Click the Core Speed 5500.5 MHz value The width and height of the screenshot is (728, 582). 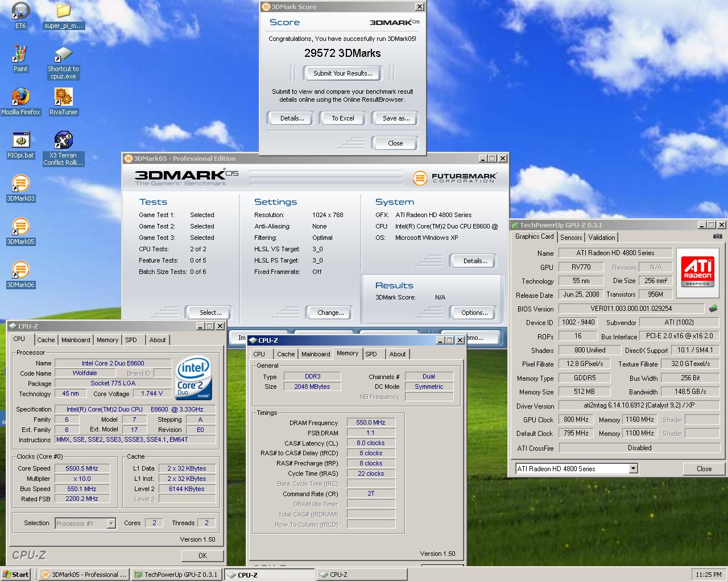coord(82,468)
